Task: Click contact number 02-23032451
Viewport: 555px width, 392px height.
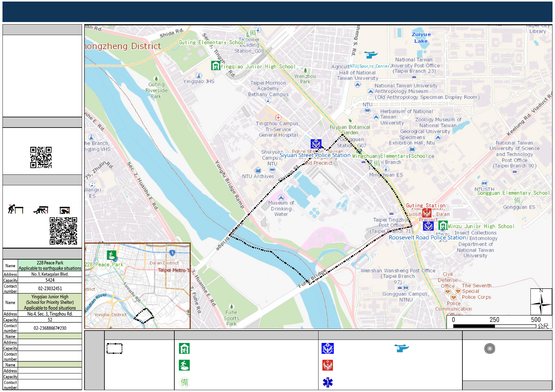Action: [50, 288]
